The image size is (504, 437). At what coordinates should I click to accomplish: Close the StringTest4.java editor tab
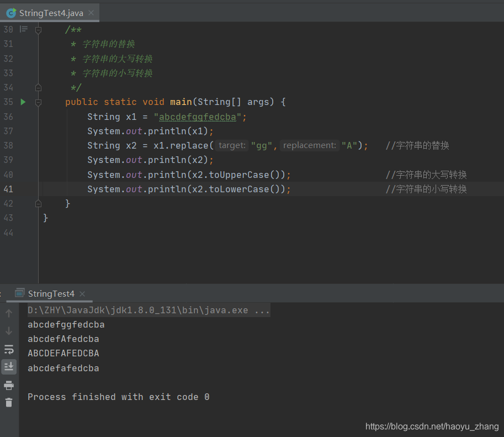pyautogui.click(x=91, y=13)
